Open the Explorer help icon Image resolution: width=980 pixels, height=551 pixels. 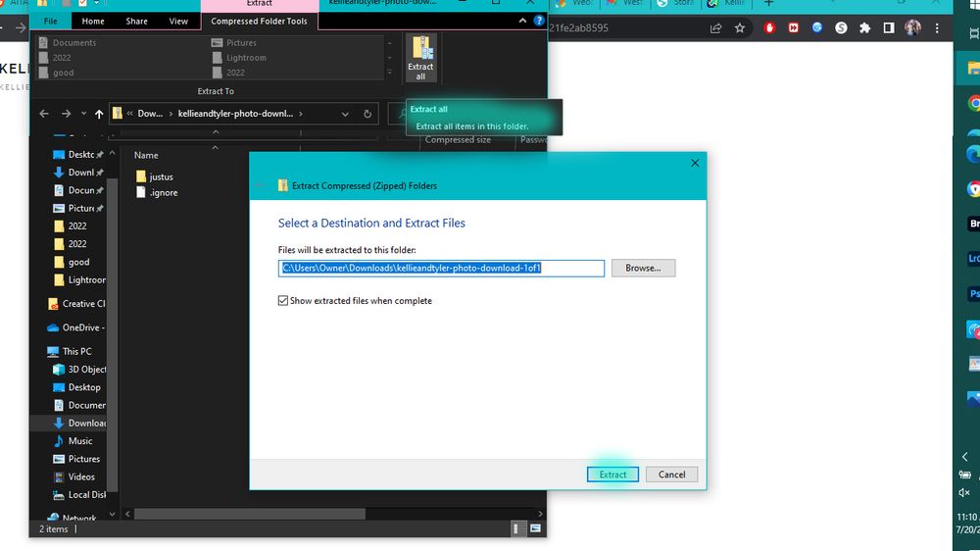(x=539, y=21)
